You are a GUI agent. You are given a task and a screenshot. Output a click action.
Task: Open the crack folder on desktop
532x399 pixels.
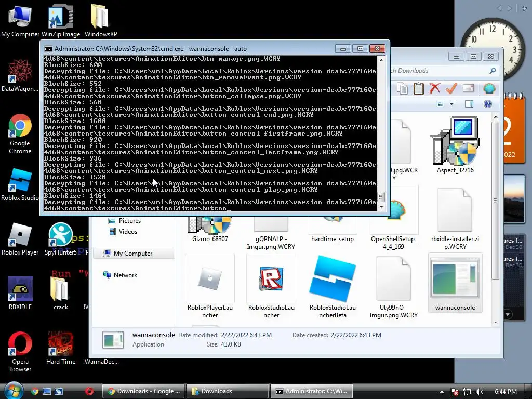[x=61, y=294]
